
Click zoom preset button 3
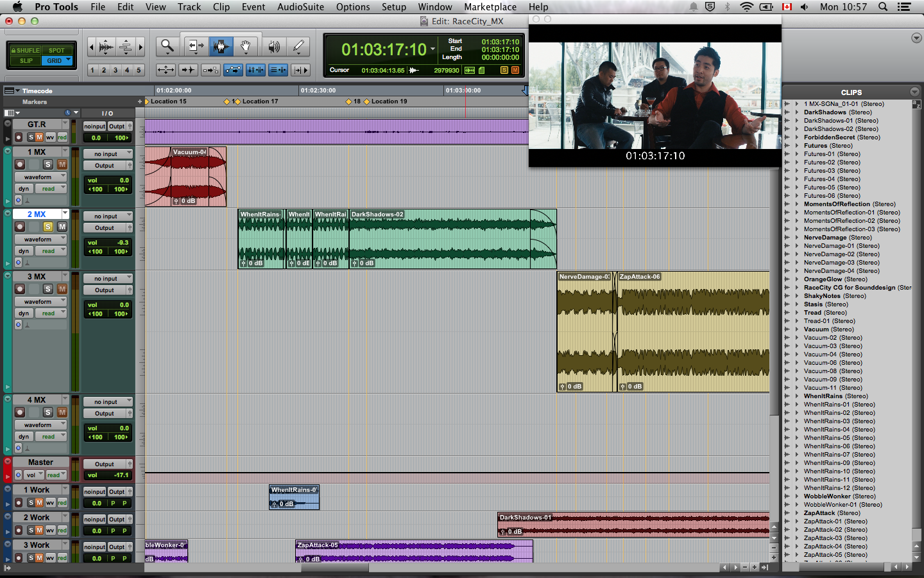(x=116, y=70)
